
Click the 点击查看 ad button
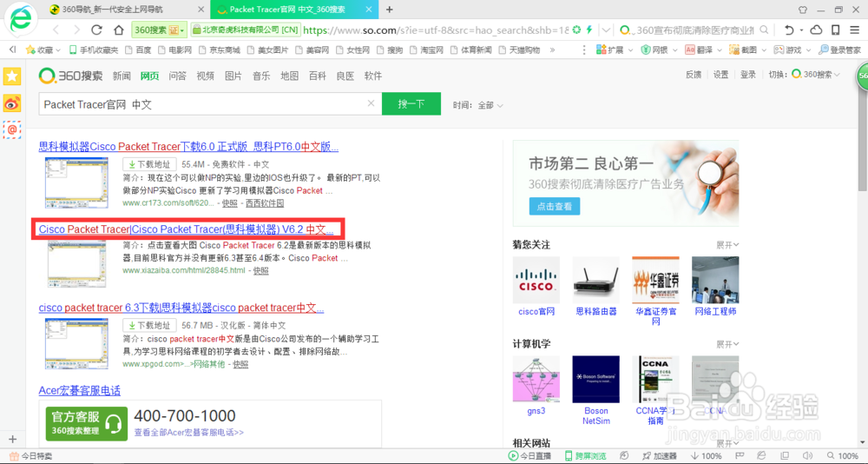pos(554,206)
